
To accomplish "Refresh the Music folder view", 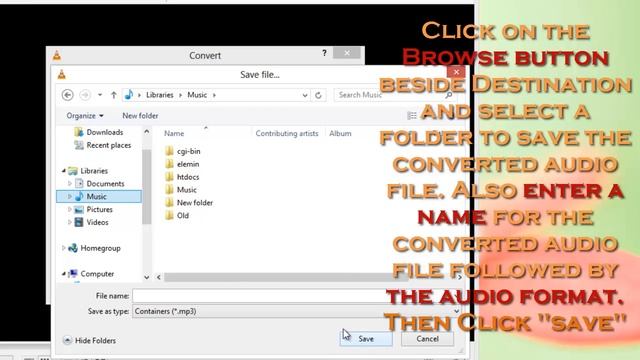I will coord(318,95).
